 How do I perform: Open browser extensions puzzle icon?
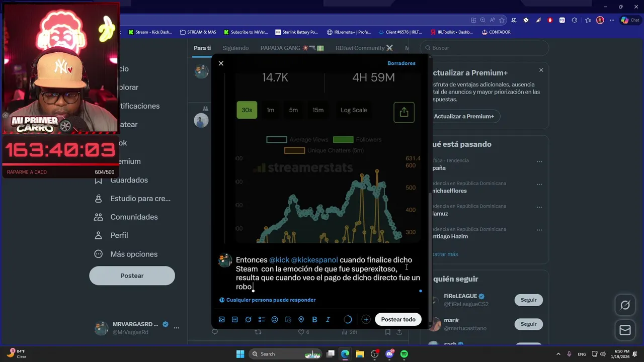[575, 20]
